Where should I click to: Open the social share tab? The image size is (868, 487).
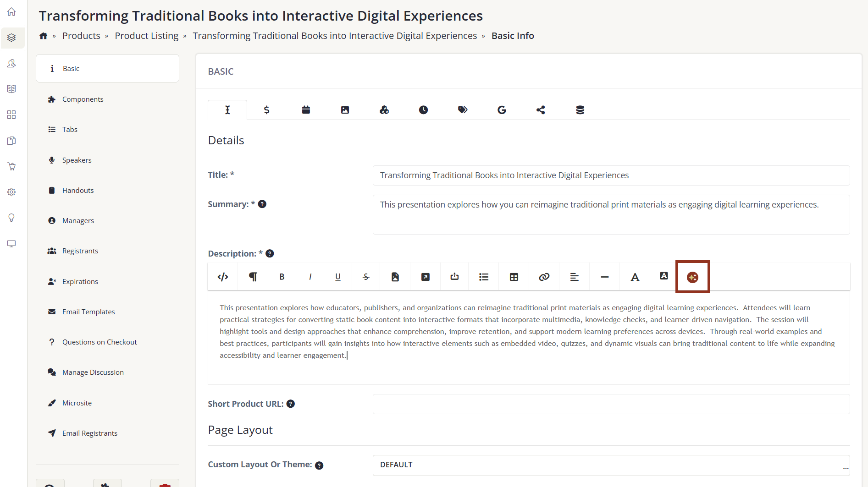541,110
